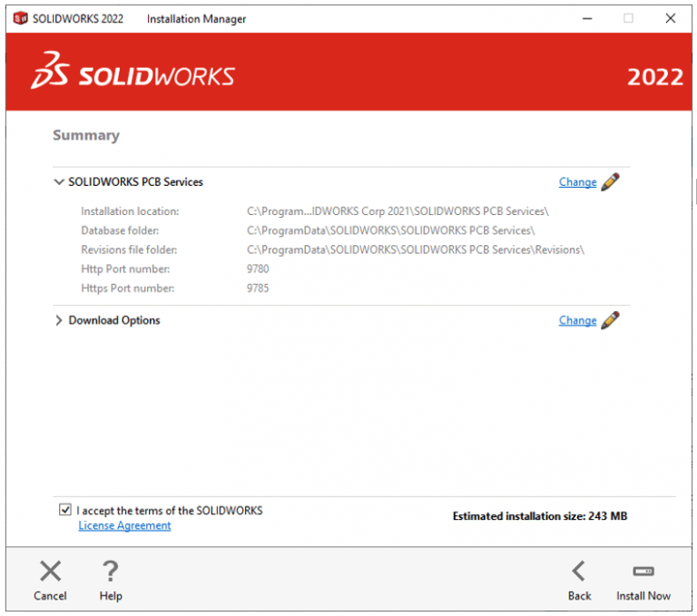Close the Installation Manager window
The width and height of the screenshot is (697, 616).
click(x=671, y=18)
